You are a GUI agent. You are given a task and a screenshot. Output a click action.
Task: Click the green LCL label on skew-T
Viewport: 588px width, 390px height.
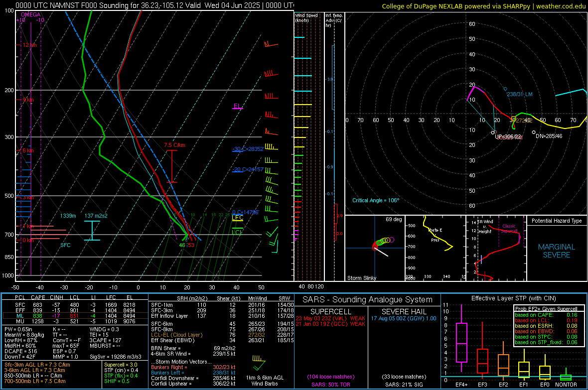coord(237,233)
